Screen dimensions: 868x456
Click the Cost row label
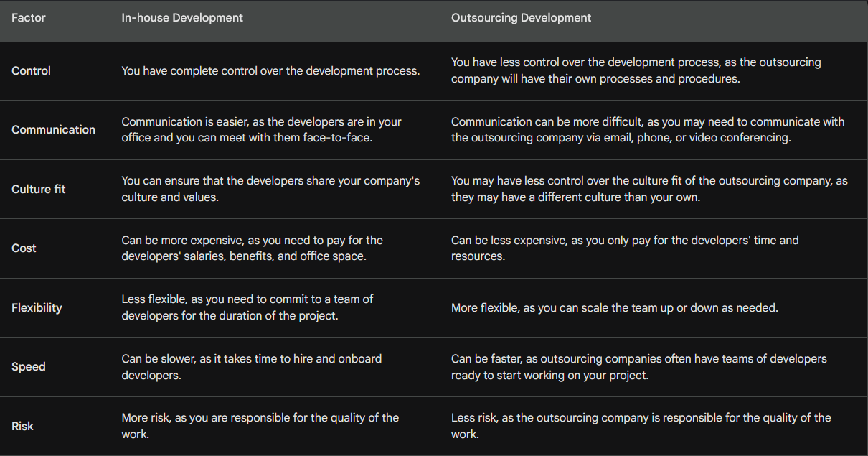pyautogui.click(x=24, y=248)
